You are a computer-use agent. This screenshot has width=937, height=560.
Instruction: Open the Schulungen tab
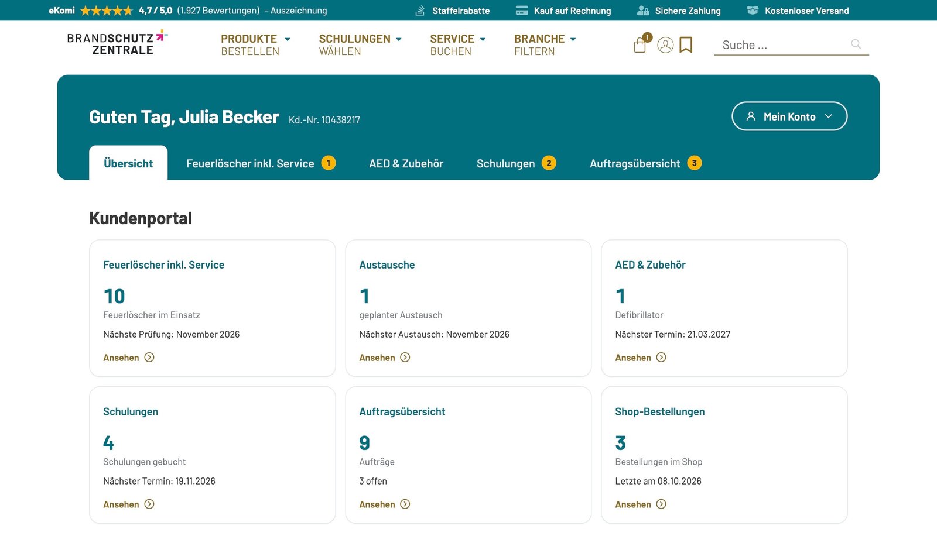(516, 163)
